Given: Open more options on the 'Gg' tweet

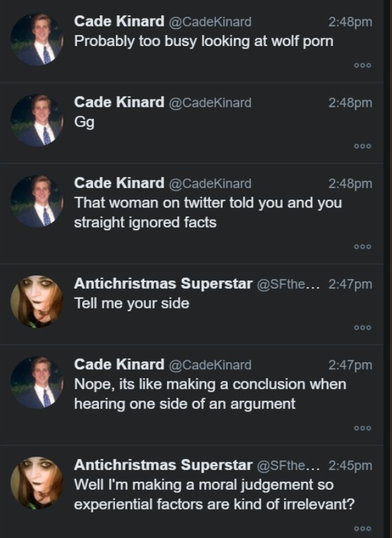Looking at the screenshot, I should (x=362, y=146).
